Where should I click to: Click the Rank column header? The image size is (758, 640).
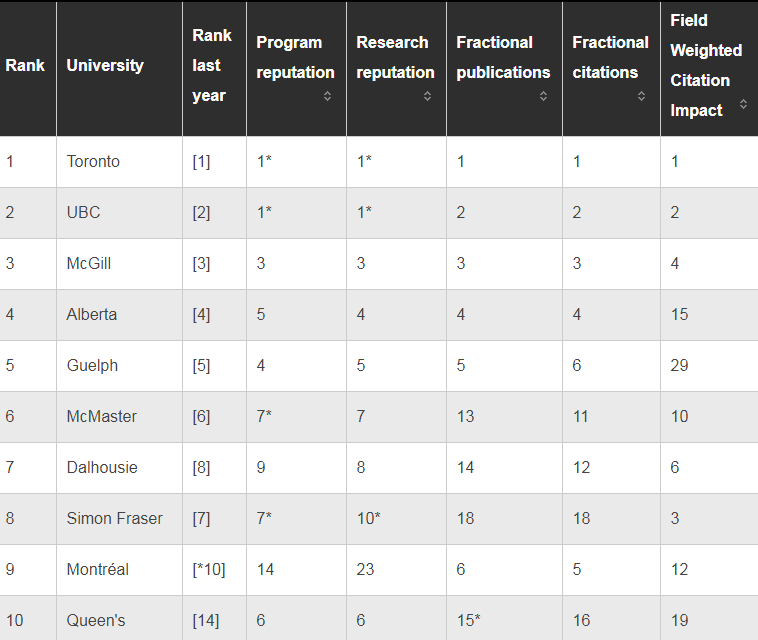pos(25,65)
